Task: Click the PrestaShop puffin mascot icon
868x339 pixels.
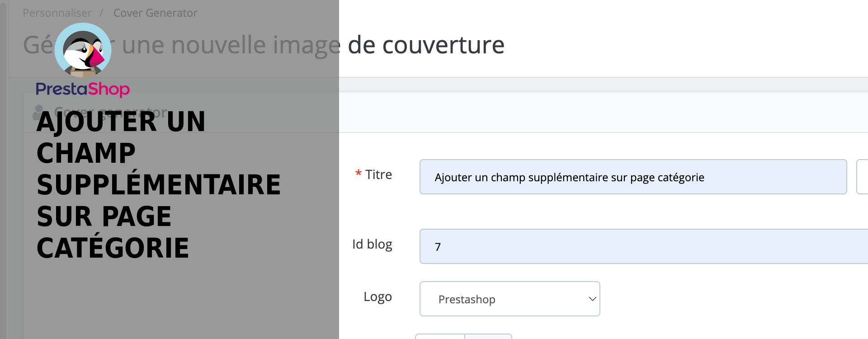Action: (83, 51)
